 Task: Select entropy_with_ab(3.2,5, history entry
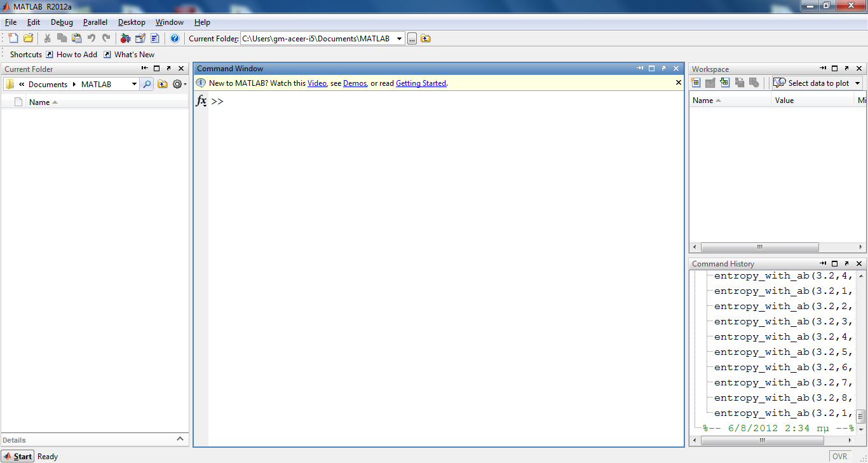783,352
